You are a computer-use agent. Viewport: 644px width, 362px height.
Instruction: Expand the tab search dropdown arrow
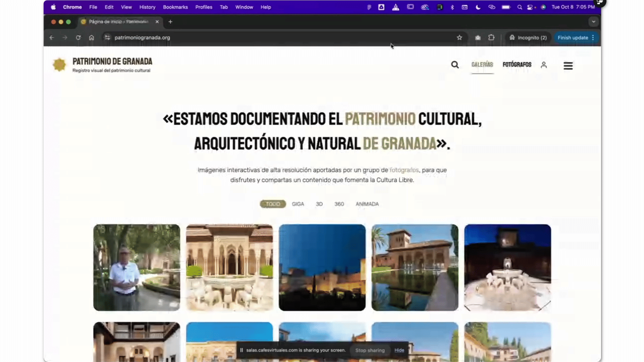pos(594,22)
